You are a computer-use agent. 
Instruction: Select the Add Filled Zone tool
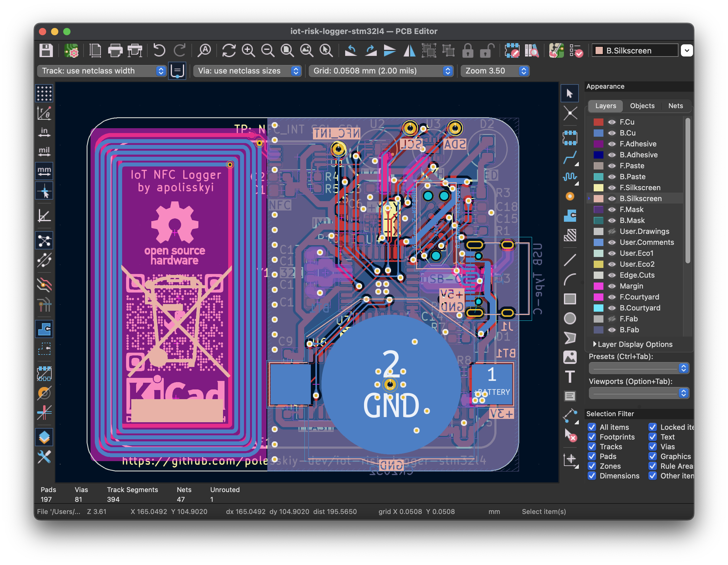click(570, 216)
